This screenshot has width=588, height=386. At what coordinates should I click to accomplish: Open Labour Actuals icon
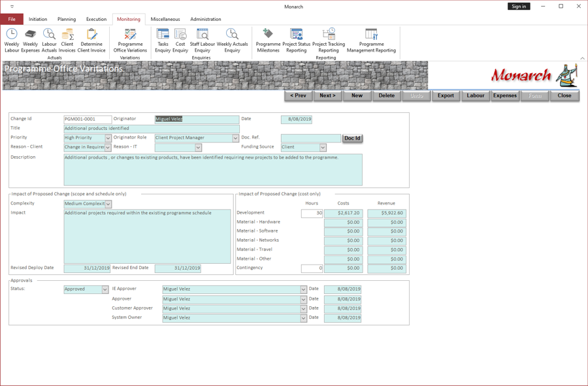[49, 40]
